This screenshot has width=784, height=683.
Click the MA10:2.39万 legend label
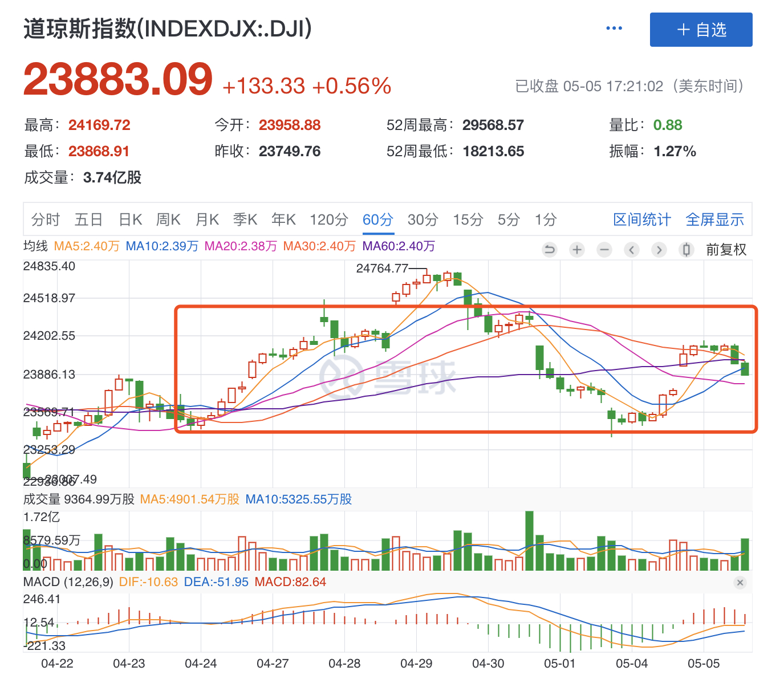[x=162, y=246]
